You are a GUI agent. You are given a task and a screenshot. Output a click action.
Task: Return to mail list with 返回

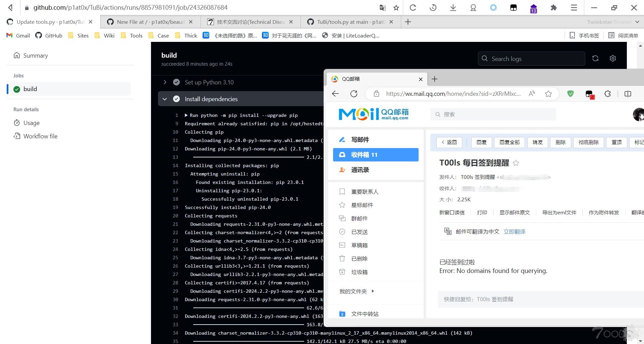pos(449,142)
